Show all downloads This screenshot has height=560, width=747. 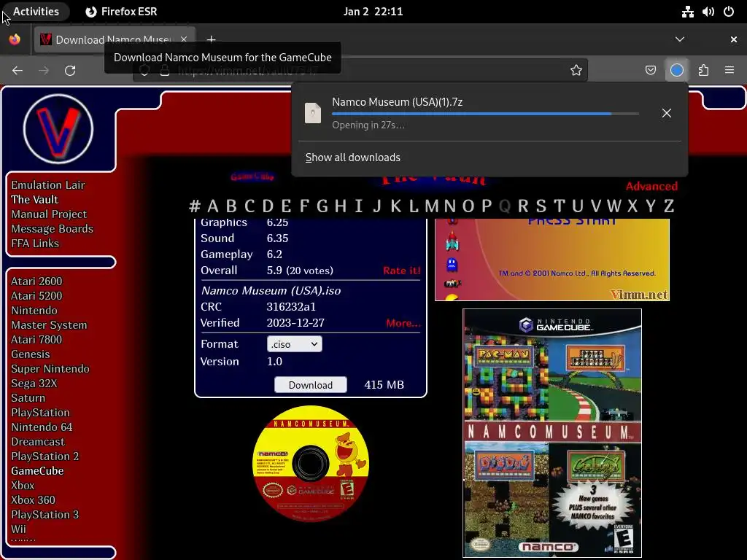(352, 157)
